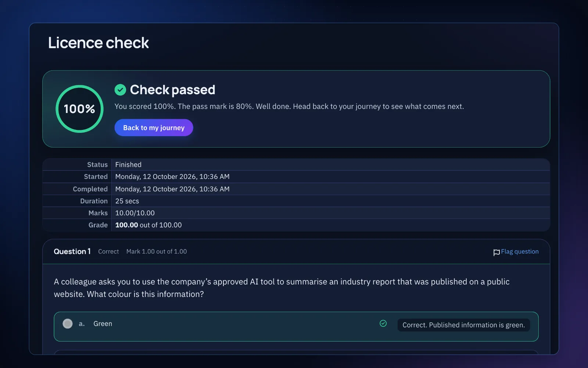Click the 100% circular score ring
This screenshot has width=588, height=368.
click(x=79, y=109)
